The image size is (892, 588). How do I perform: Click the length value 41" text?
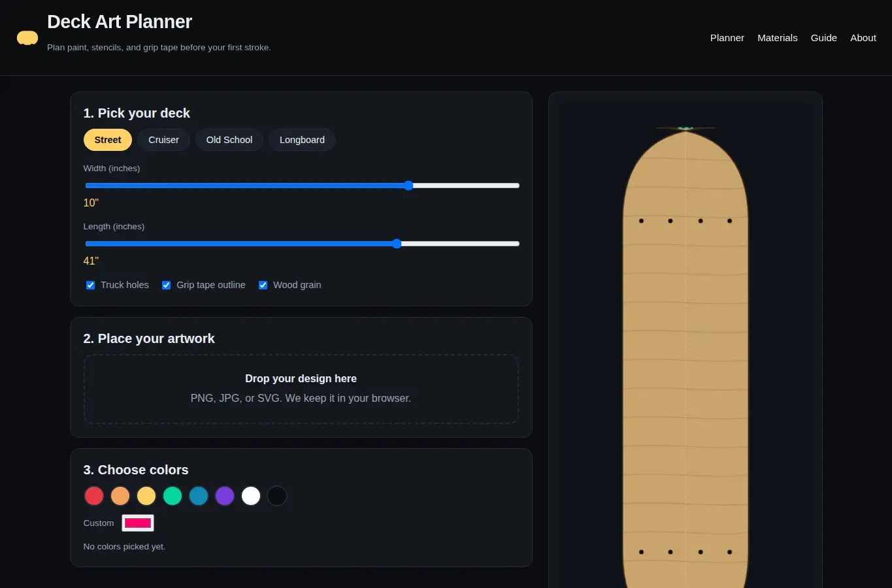[91, 261]
